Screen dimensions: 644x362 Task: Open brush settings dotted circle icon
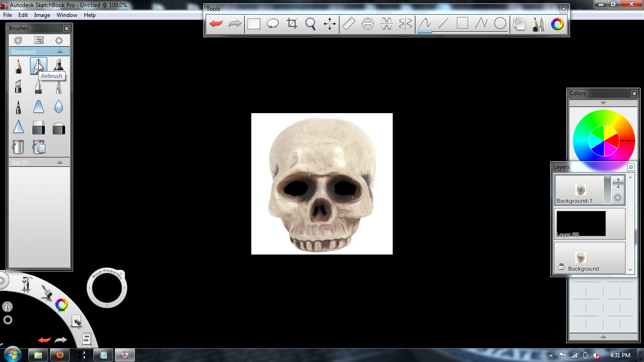click(x=59, y=41)
